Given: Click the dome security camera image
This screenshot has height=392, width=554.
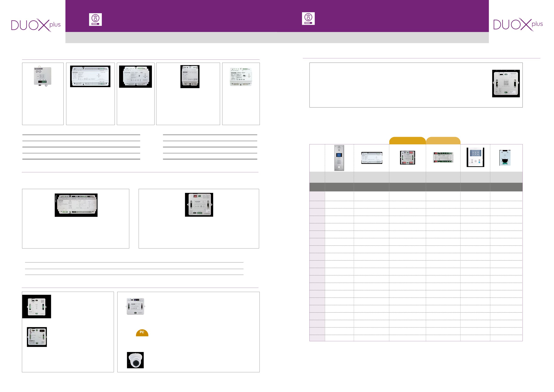Looking at the screenshot, I should [135, 360].
